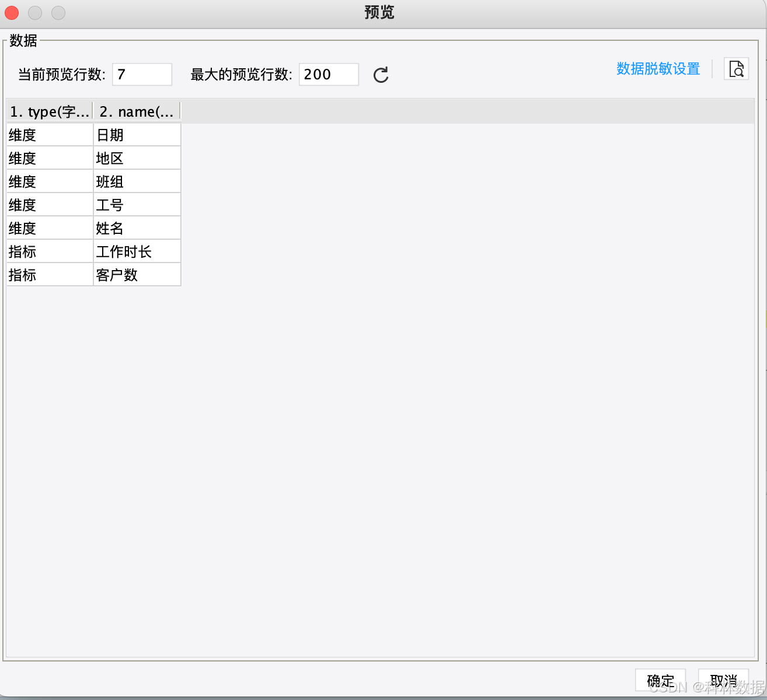Open 数据脱敏设置 link

coord(658,69)
